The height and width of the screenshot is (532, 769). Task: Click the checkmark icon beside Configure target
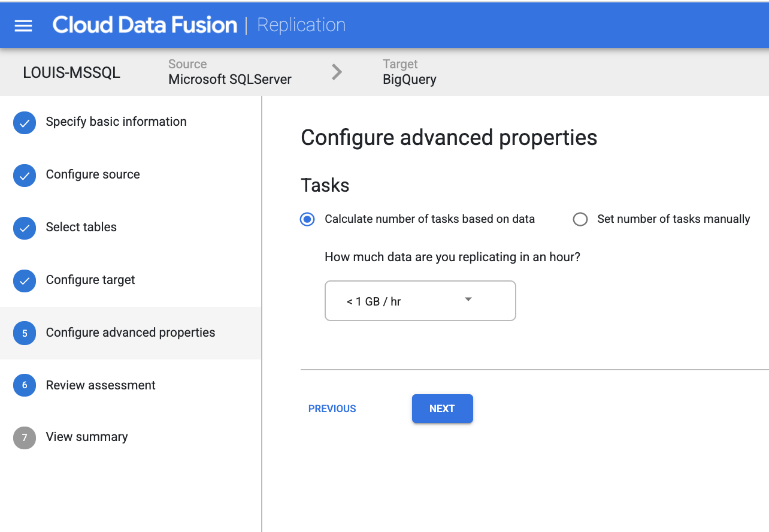tap(25, 280)
